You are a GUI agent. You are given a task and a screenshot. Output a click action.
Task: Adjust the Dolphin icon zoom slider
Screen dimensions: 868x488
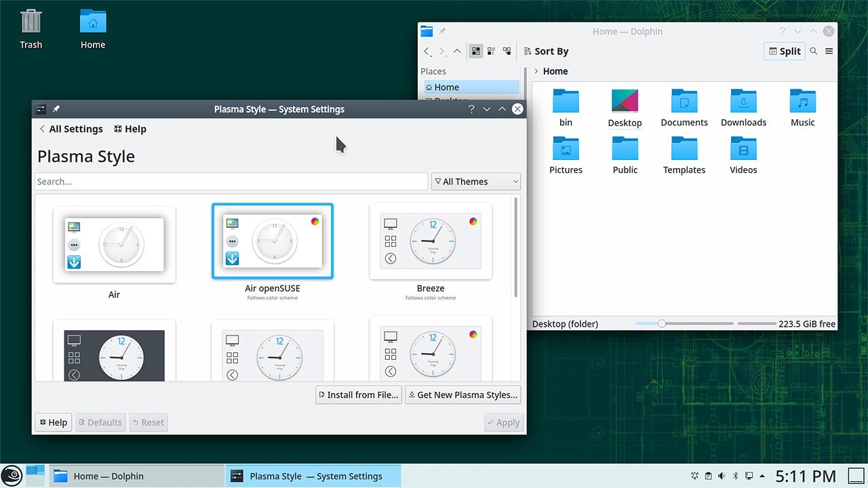pos(684,324)
